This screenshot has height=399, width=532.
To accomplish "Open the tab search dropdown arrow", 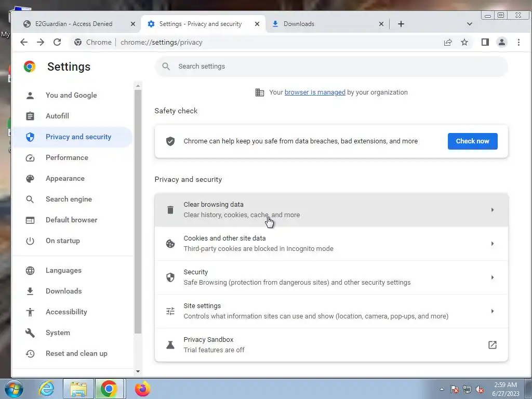I will point(470,24).
